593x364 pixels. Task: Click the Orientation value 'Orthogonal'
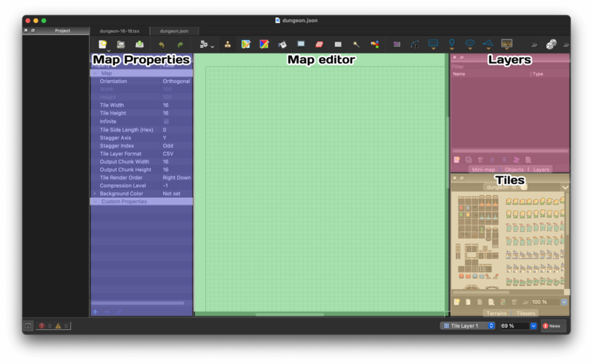pos(176,82)
